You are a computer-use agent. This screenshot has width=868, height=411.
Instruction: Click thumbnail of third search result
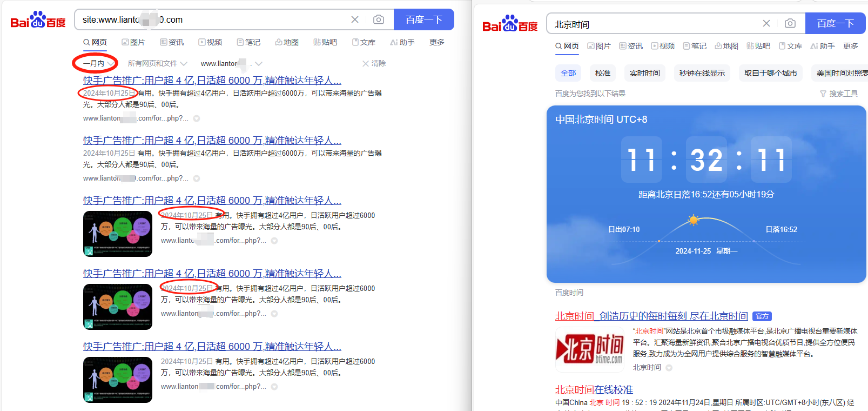118,234
